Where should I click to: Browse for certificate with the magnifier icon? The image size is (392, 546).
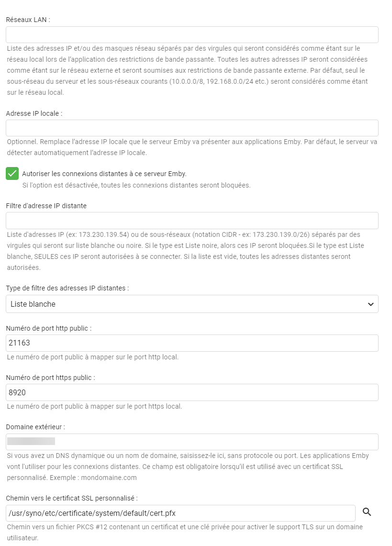[x=367, y=512]
